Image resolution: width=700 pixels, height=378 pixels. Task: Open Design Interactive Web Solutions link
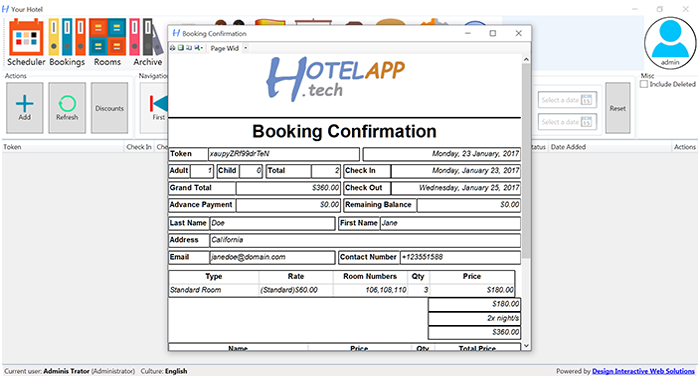click(x=643, y=371)
